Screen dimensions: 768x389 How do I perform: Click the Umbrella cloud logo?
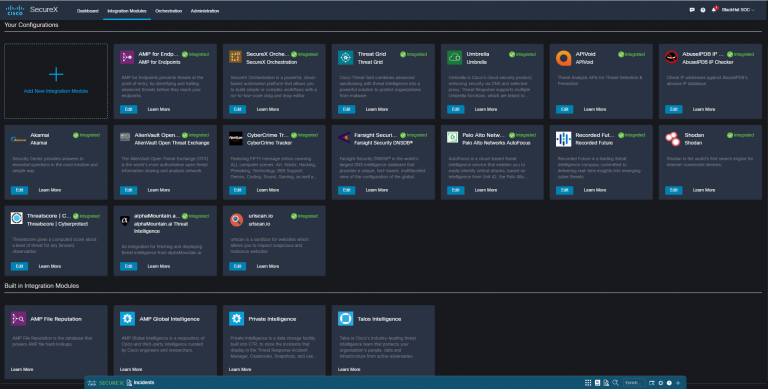454,58
